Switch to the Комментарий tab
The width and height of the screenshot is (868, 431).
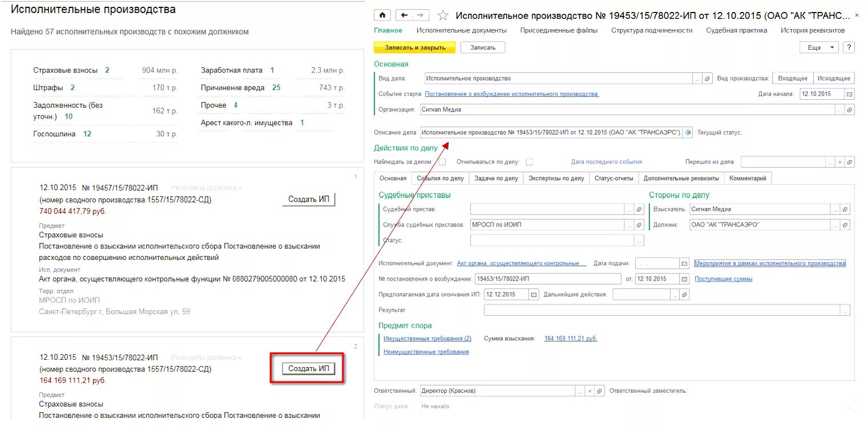pos(748,178)
